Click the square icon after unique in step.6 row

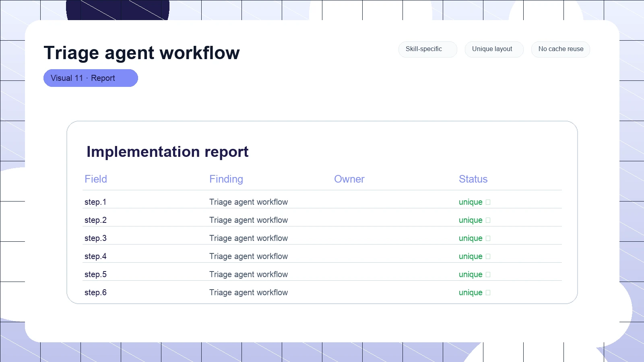tap(488, 293)
